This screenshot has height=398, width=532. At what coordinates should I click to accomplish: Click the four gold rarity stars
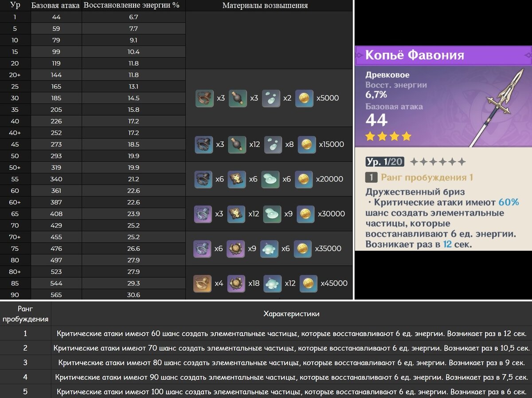388,136
